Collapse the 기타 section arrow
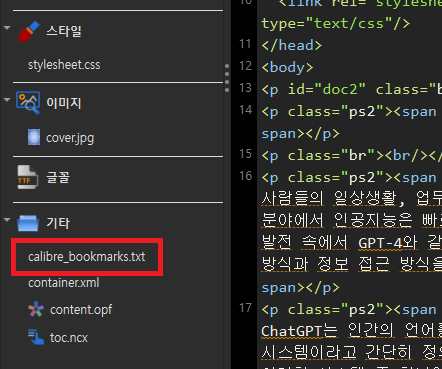The height and width of the screenshot is (369, 442). tap(7, 220)
